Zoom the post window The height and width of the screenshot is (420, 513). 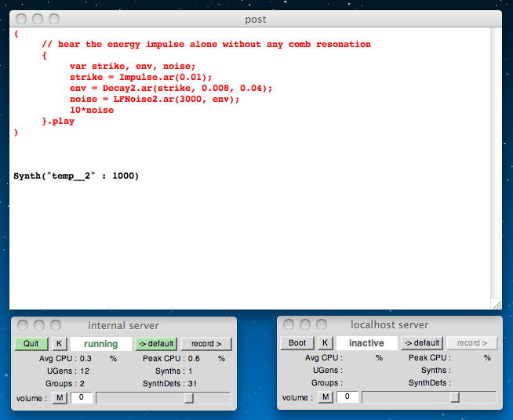tap(54, 19)
